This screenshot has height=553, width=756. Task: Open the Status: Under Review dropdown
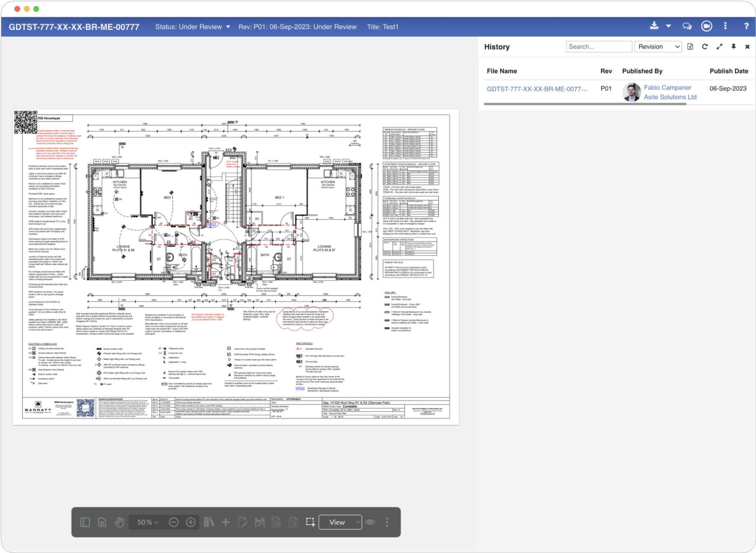click(192, 26)
